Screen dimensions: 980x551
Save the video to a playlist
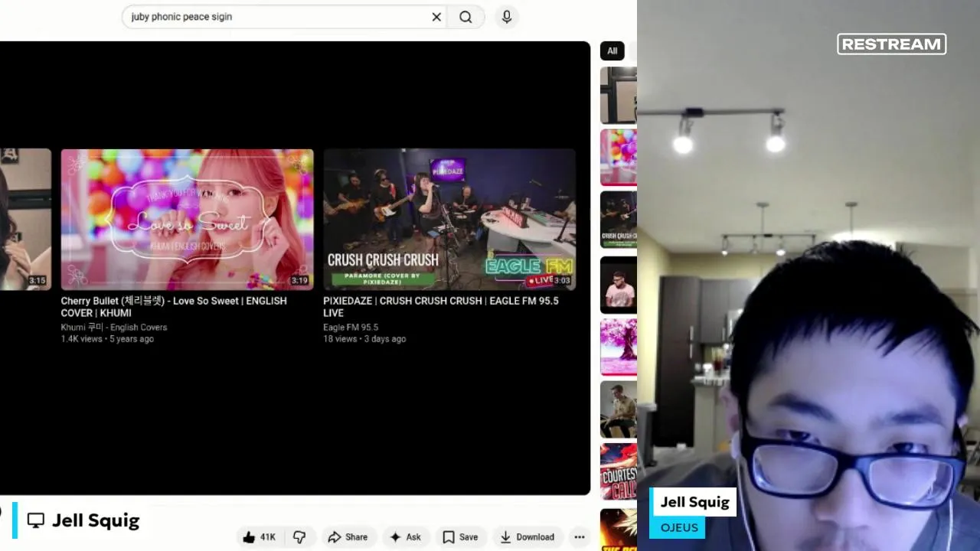[460, 537]
